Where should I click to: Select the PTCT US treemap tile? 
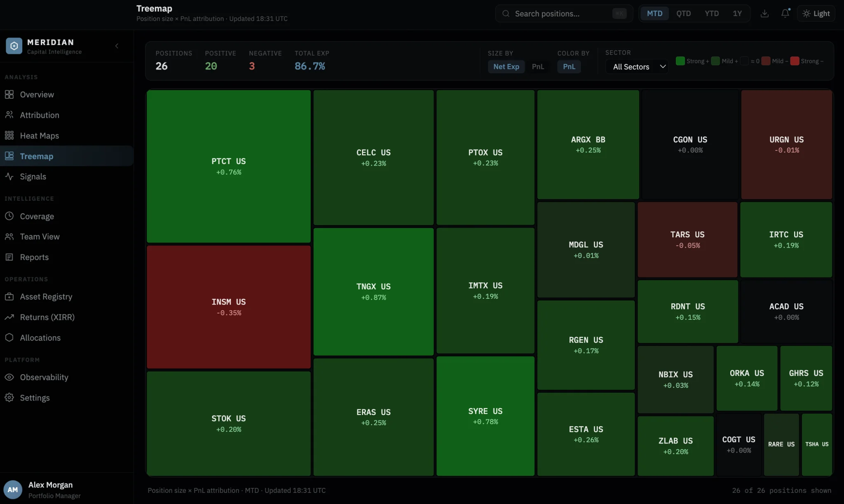(229, 166)
